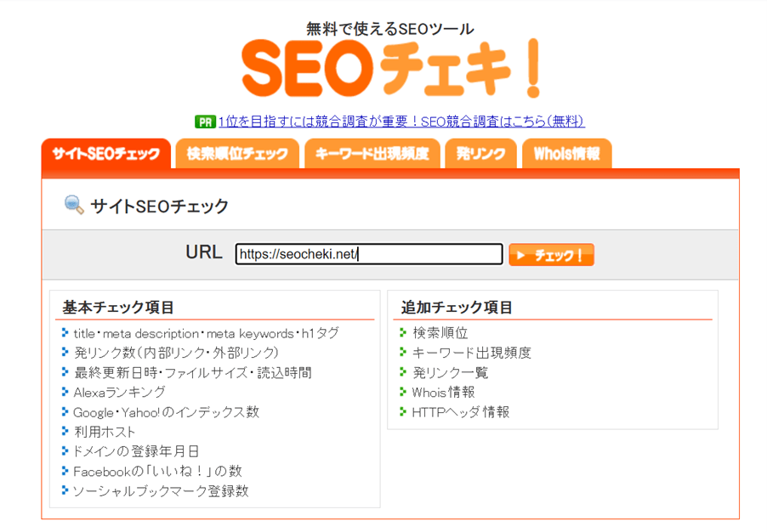Screen dimensions: 767x532
Task: Click the Alexaランキング item
Action: click(x=119, y=392)
